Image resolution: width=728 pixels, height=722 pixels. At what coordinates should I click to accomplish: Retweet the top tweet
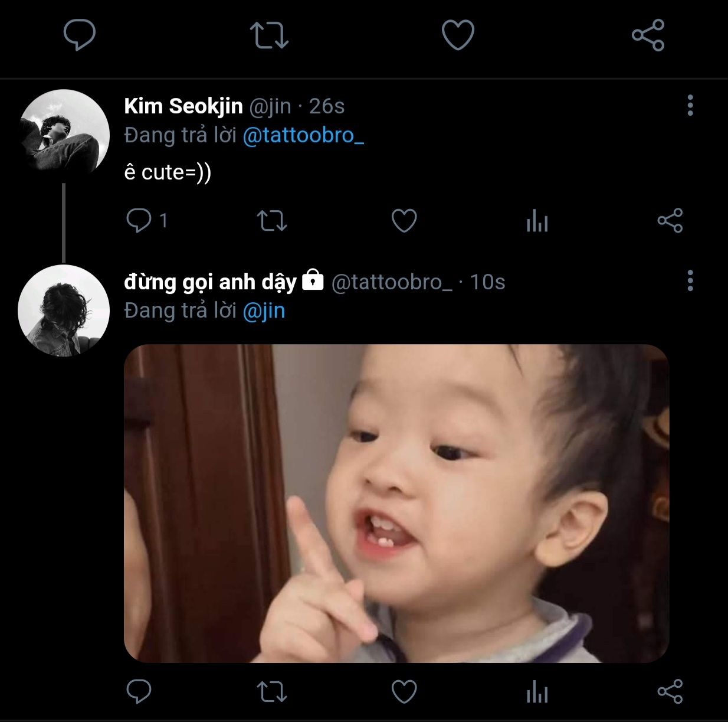click(x=269, y=35)
